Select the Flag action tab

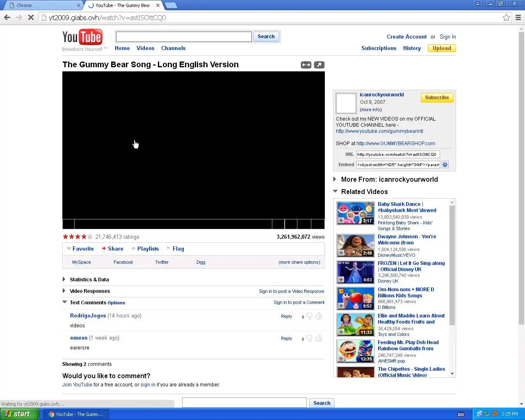coord(176,249)
